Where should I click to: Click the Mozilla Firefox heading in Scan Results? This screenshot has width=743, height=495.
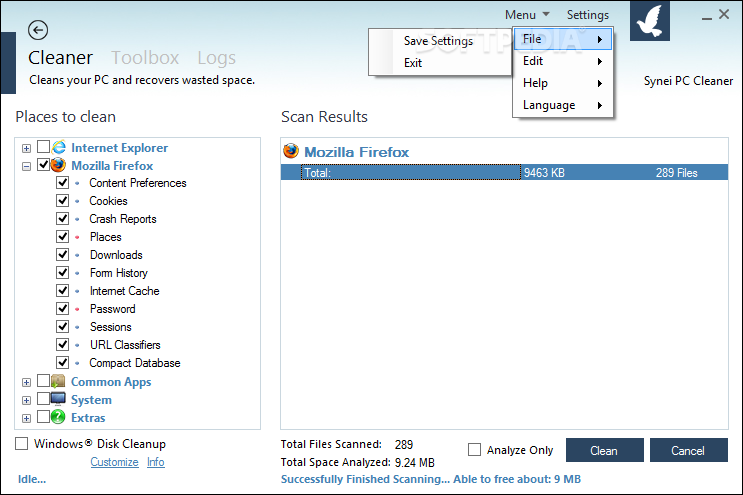point(356,152)
